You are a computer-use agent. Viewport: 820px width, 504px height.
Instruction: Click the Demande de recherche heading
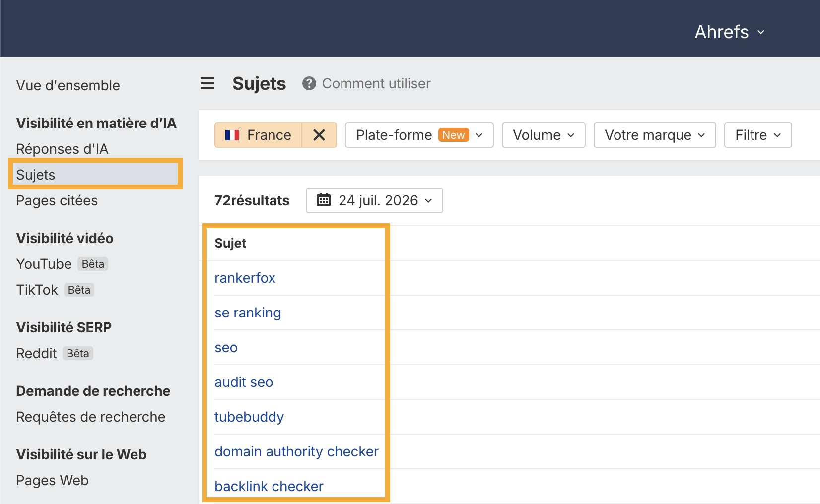pos(93,391)
